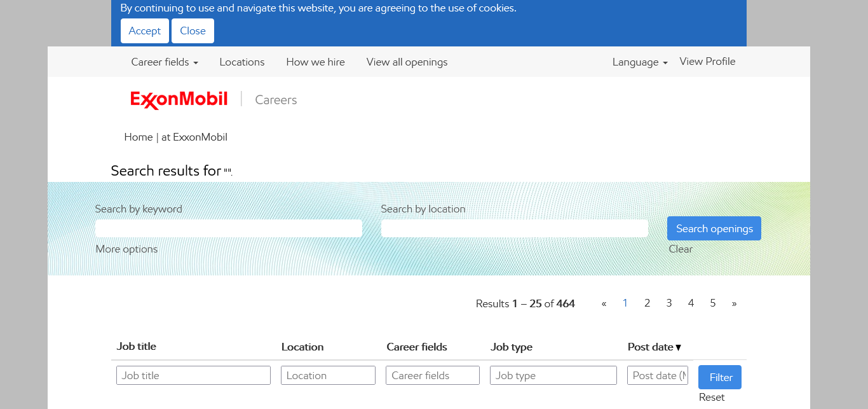Screen dimensions: 868x409
Task: Close the cookie banner
Action: [x=193, y=31]
